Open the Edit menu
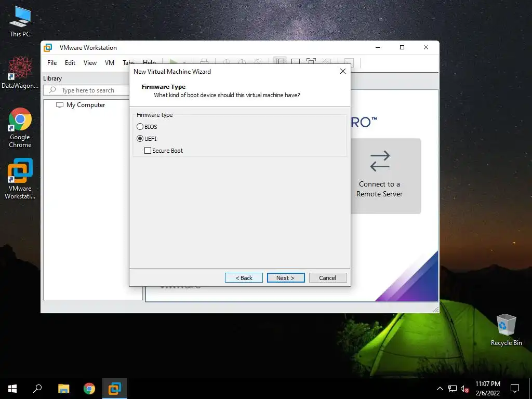Image resolution: width=532 pixels, height=399 pixels. [70, 63]
